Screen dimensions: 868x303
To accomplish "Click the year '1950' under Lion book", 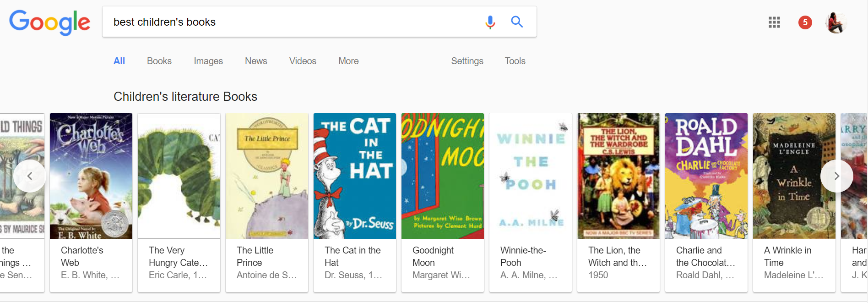I will (x=598, y=275).
